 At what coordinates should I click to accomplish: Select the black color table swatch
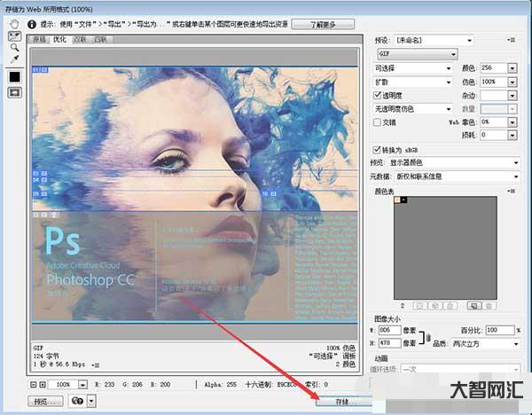pyautogui.click(x=403, y=200)
